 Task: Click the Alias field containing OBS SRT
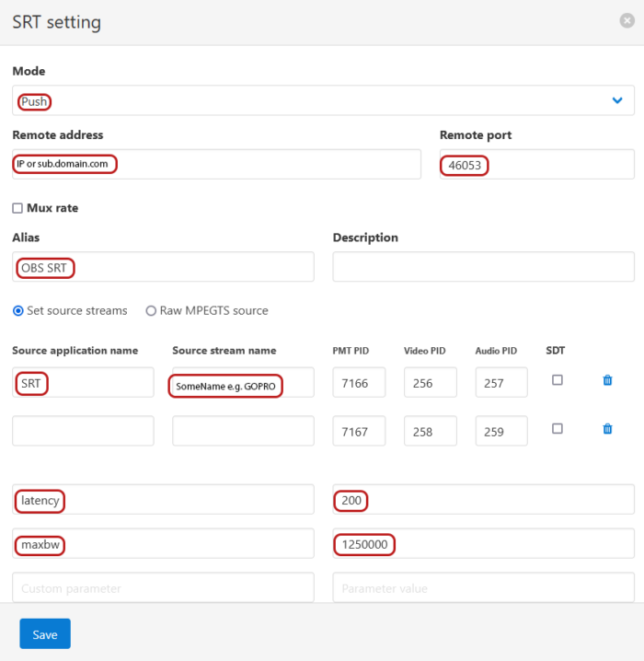pyautogui.click(x=163, y=267)
